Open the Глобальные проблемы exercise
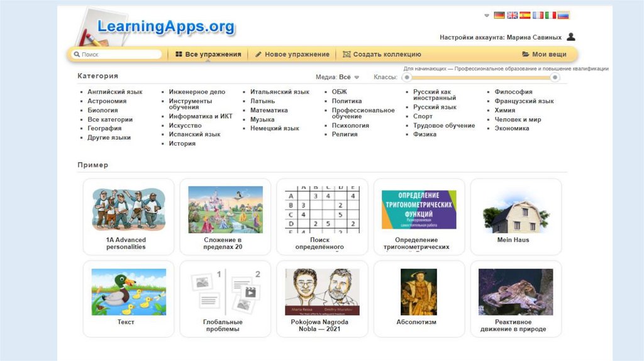644x361 pixels. click(x=225, y=299)
